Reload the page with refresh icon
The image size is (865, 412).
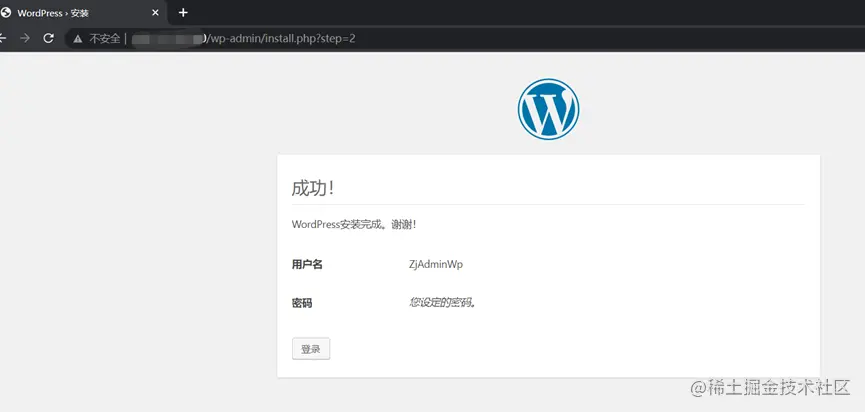(49, 39)
